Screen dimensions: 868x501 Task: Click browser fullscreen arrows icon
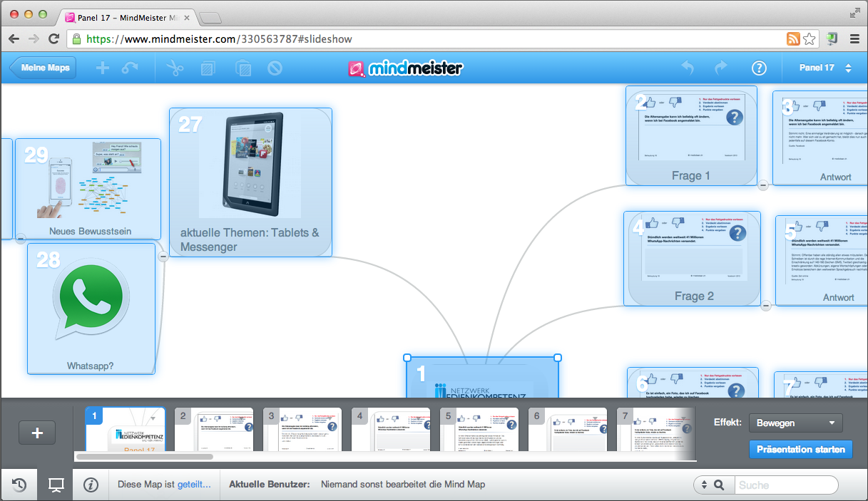[855, 11]
